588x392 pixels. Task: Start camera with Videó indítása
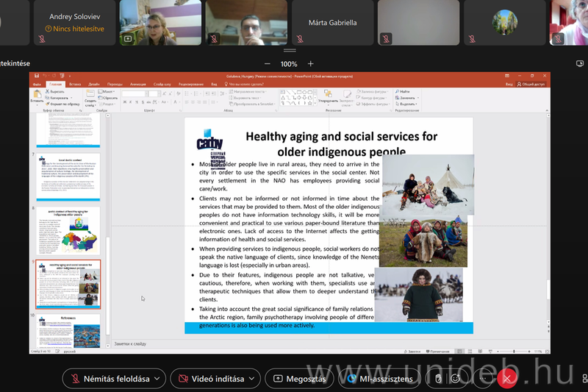(x=210, y=379)
